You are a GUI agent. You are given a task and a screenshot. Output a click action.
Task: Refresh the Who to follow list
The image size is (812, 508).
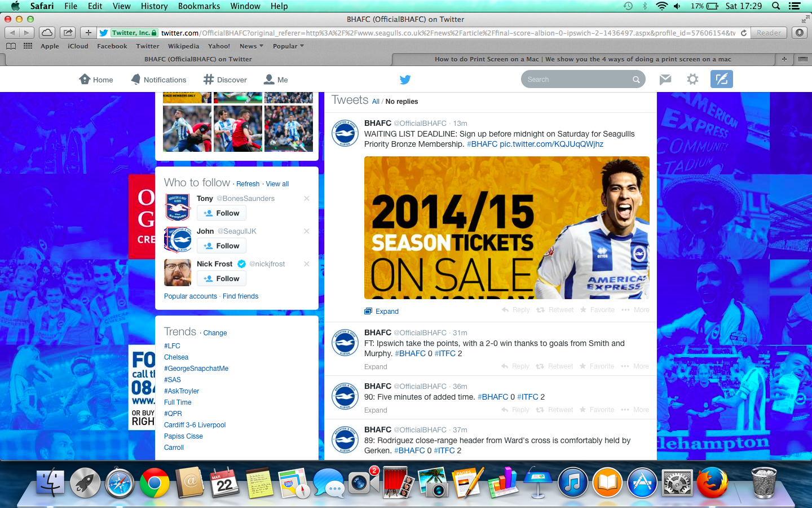(x=248, y=184)
